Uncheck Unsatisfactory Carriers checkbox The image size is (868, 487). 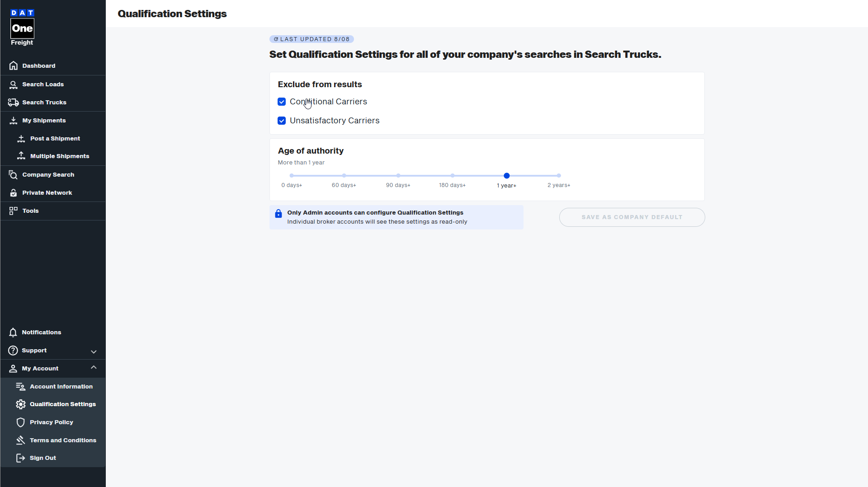pyautogui.click(x=282, y=121)
